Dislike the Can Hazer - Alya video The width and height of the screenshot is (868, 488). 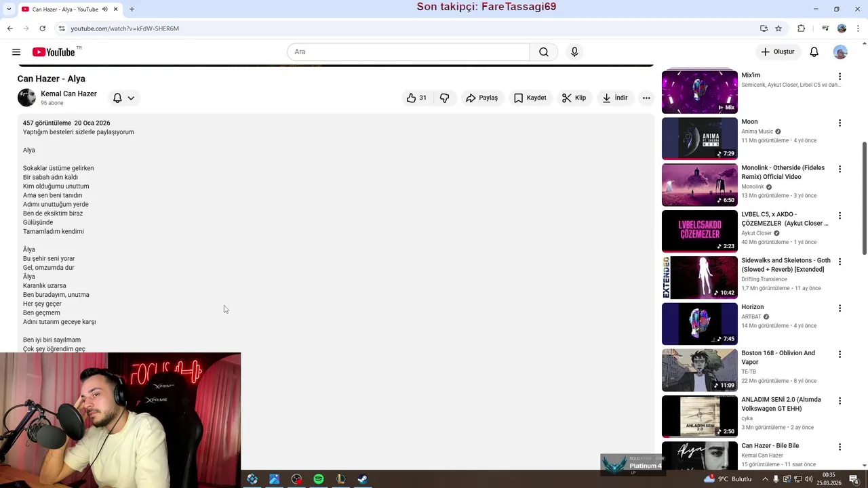[x=445, y=98]
